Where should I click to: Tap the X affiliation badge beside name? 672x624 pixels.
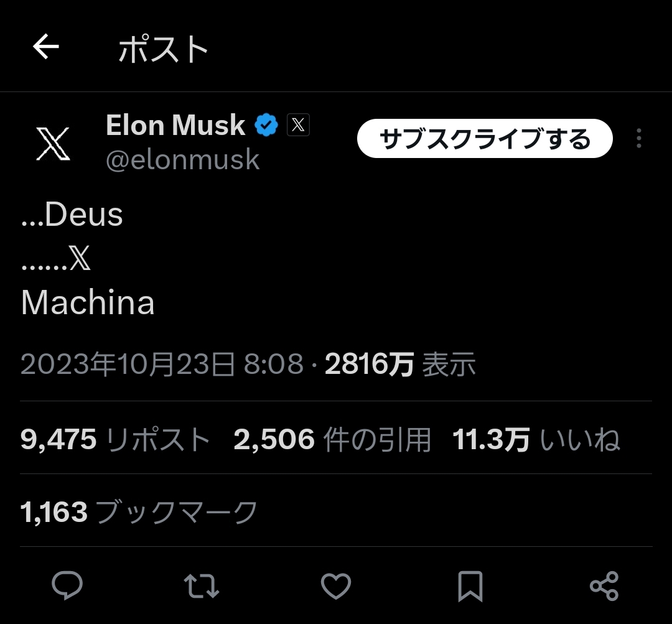tap(298, 126)
